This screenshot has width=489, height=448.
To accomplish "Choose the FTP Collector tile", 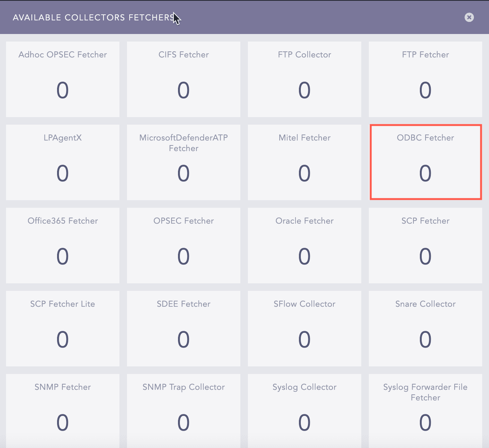I will tap(305, 79).
